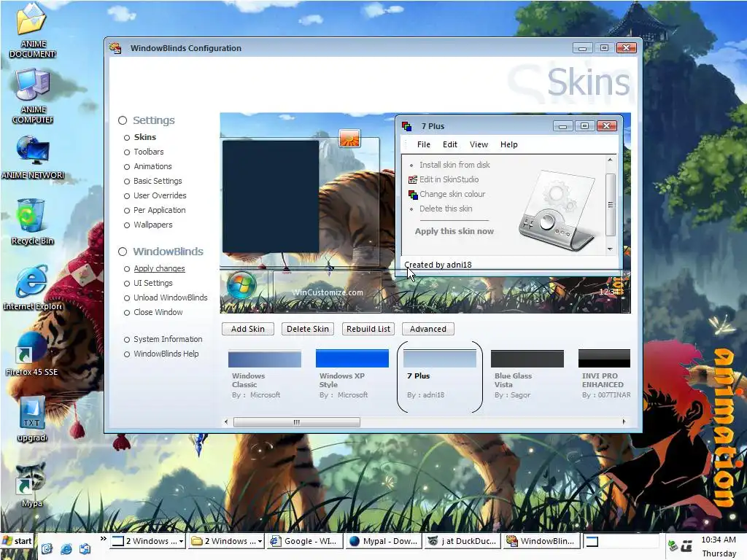
Task: Open the upgrade TXT file icon
Action: point(32,413)
